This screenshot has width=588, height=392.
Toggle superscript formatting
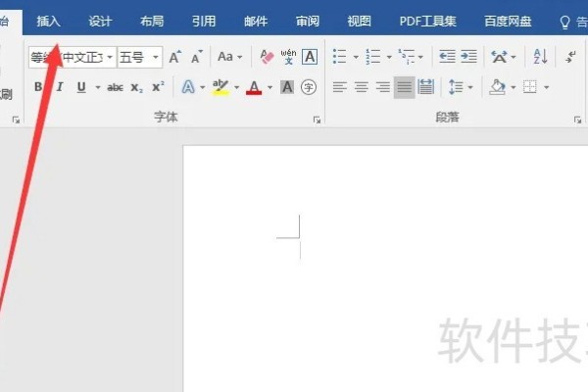(158, 87)
